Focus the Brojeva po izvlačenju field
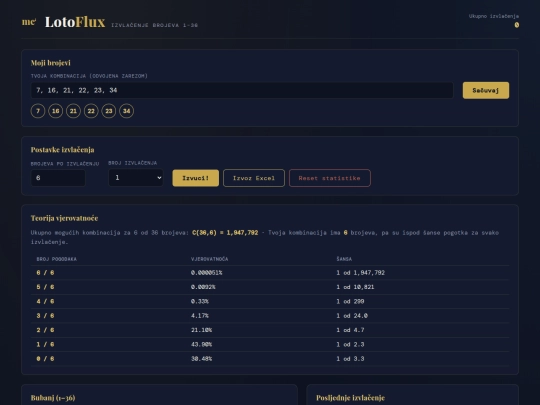This screenshot has height=405, width=540. tap(58, 178)
